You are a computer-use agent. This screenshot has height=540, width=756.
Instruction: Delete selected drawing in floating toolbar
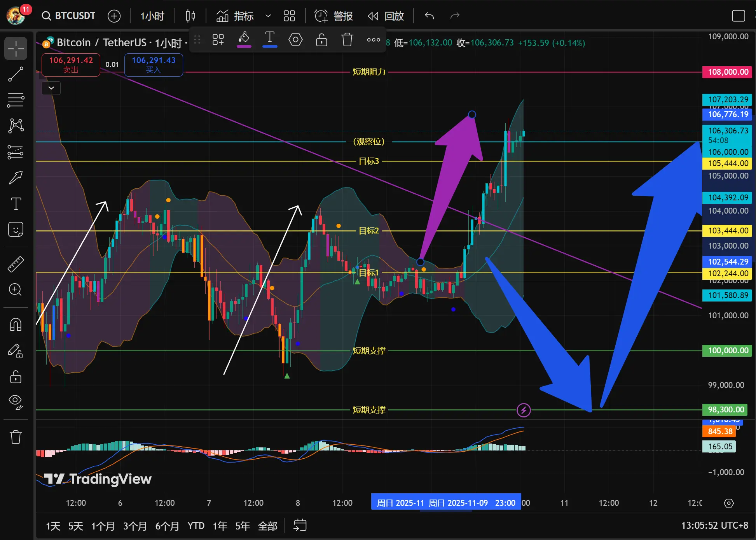coord(347,40)
